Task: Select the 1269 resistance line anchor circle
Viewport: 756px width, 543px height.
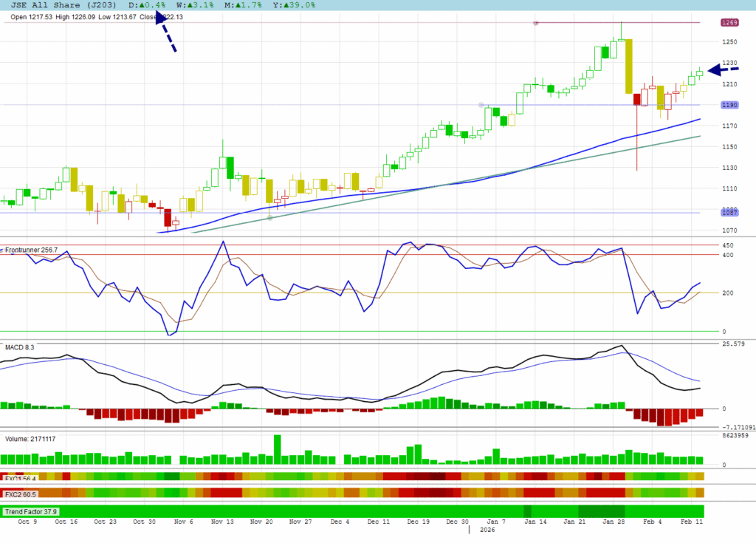Action: [x=536, y=23]
